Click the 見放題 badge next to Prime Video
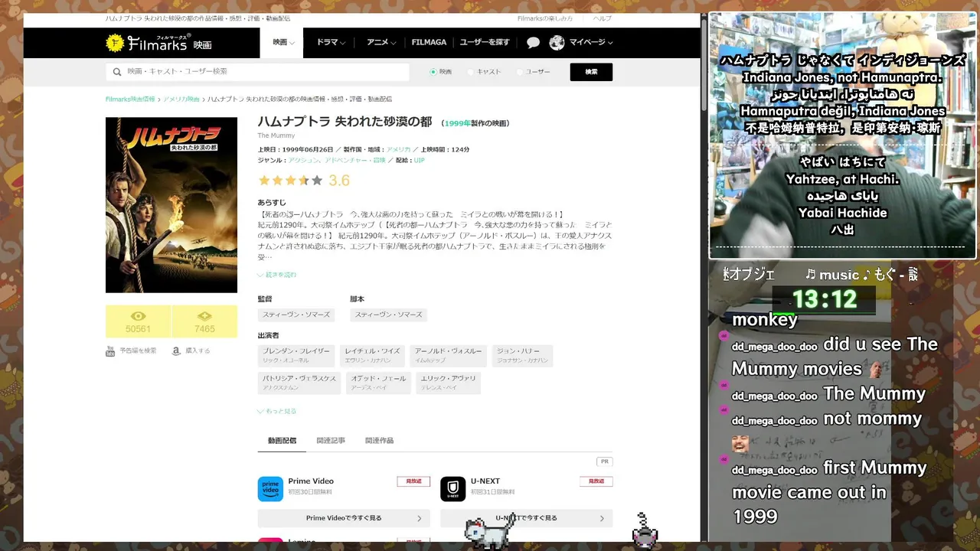This screenshot has height=551, width=980. (x=413, y=481)
